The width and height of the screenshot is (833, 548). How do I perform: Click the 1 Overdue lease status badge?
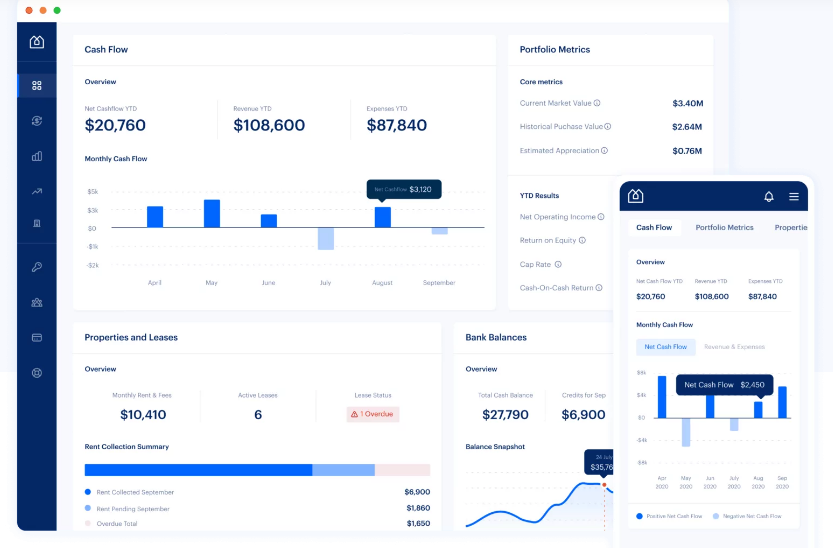coord(373,414)
